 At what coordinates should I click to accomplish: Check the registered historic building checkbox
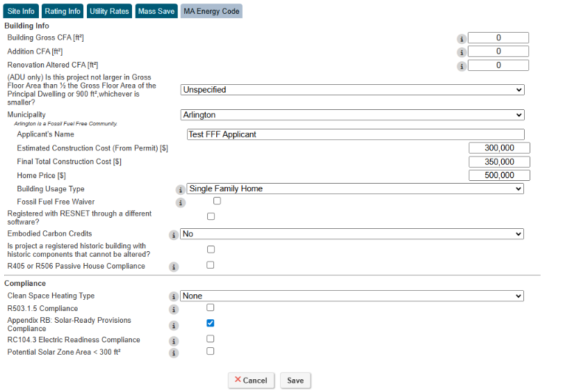211,250
